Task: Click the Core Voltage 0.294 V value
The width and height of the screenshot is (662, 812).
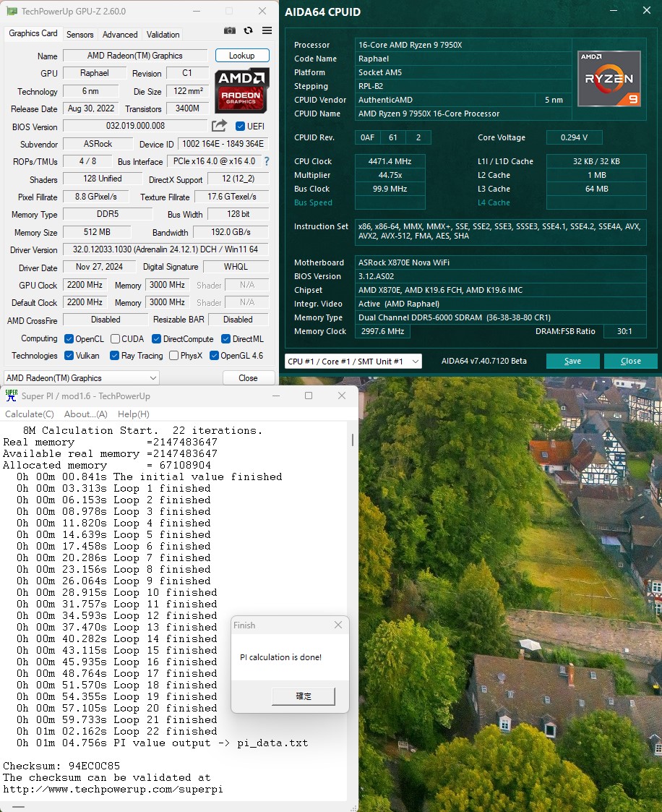Action: [575, 137]
